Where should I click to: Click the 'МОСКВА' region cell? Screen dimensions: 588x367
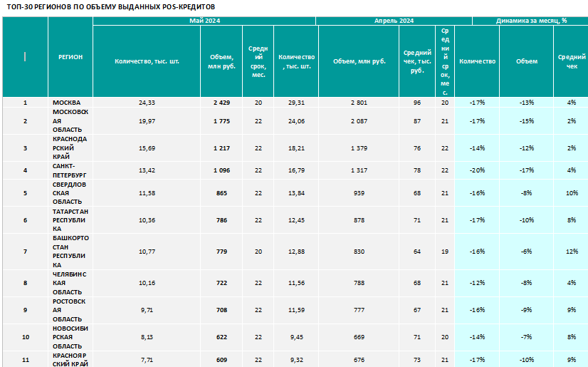pyautogui.click(x=70, y=103)
